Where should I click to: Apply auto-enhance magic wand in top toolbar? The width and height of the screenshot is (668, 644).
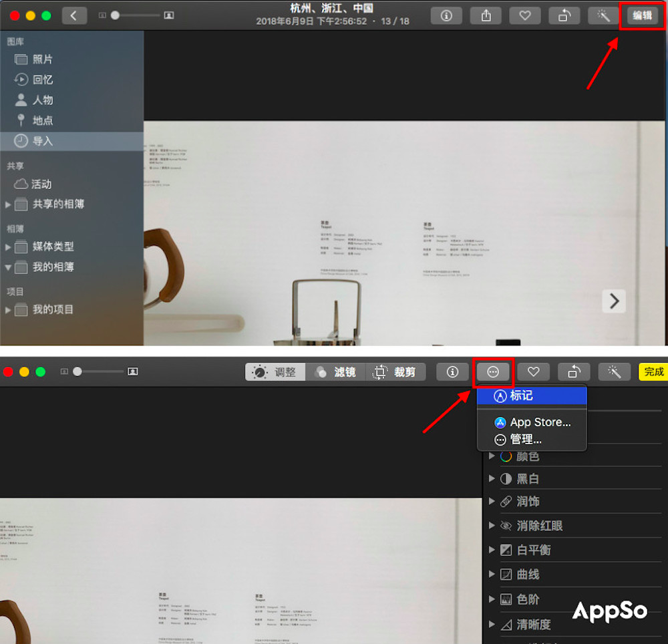coord(604,15)
